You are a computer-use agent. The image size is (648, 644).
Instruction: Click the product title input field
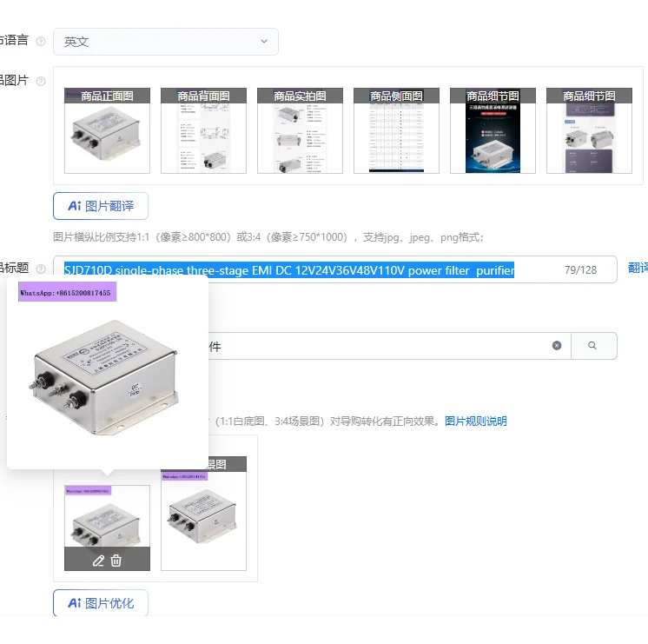tap(335, 269)
